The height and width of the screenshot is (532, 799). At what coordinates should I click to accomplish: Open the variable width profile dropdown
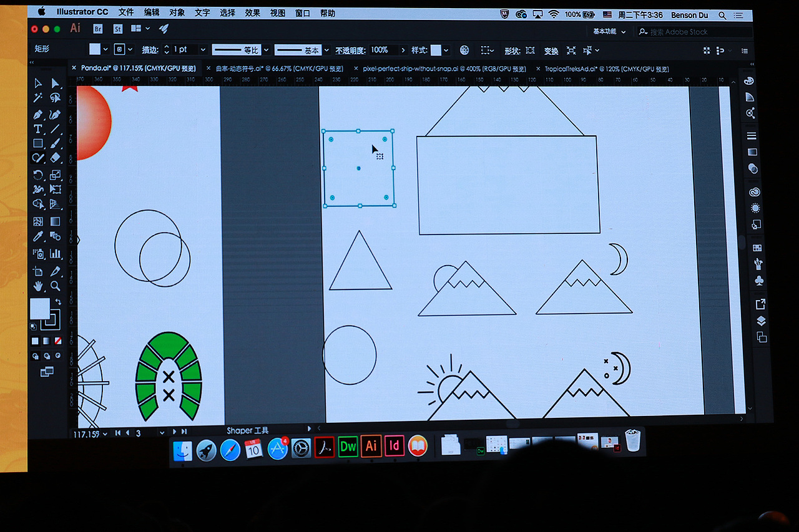265,49
